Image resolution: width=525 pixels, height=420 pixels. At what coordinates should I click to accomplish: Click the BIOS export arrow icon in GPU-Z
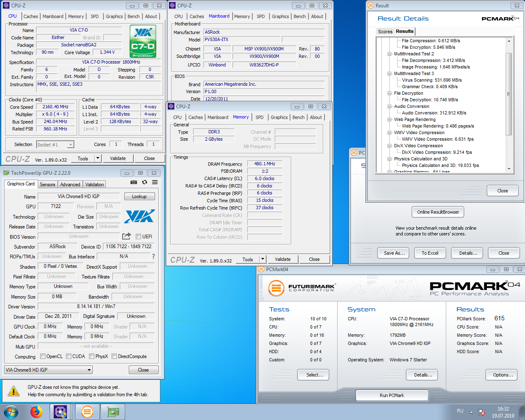pos(126,236)
